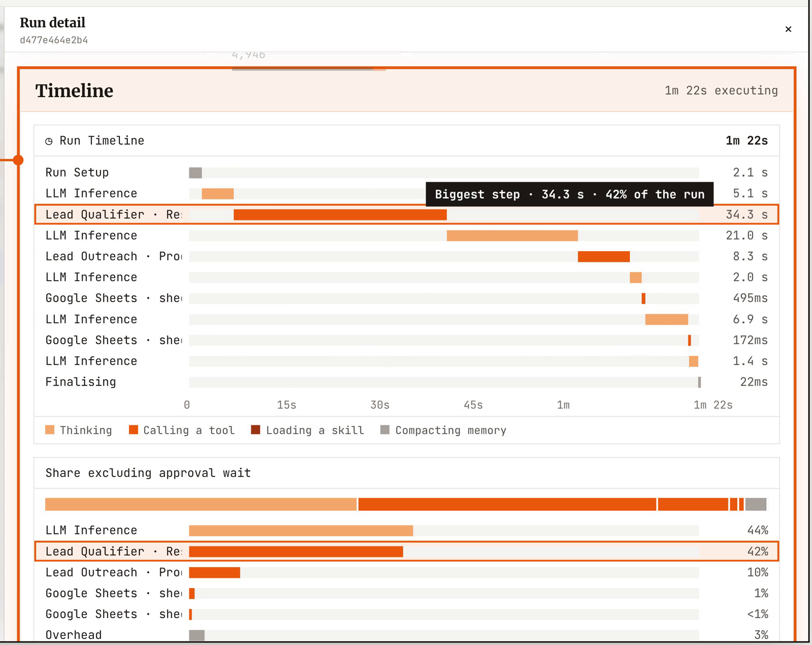Click the Lead Qualifier 34.3 s timeline bar
Screen dimensions: 812x645
[x=340, y=215]
